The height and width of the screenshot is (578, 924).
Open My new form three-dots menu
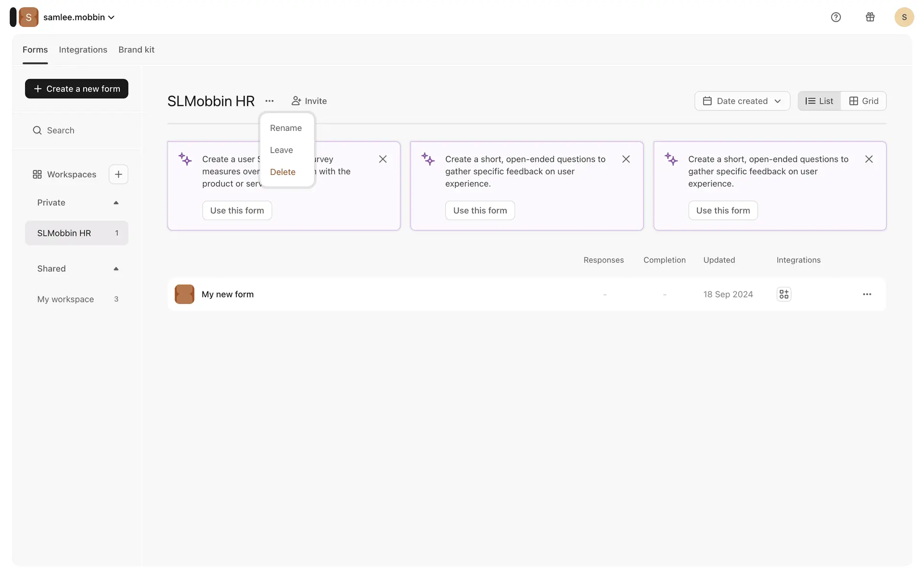tap(867, 294)
